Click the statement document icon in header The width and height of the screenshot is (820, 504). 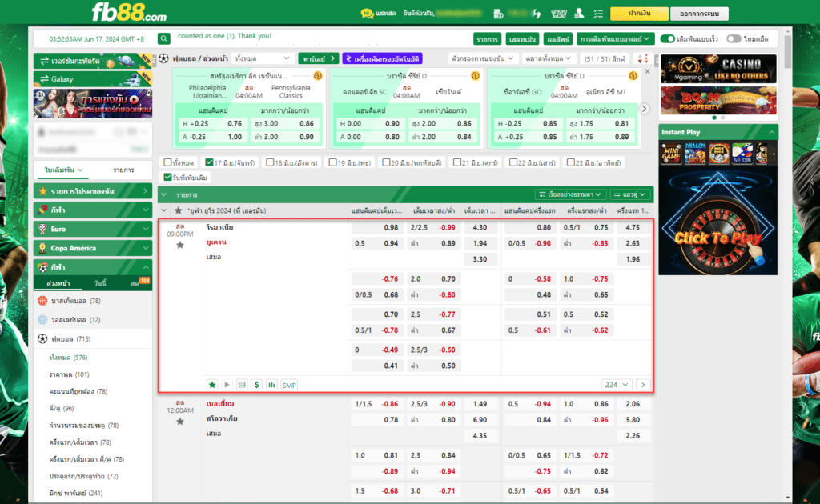pos(498,14)
